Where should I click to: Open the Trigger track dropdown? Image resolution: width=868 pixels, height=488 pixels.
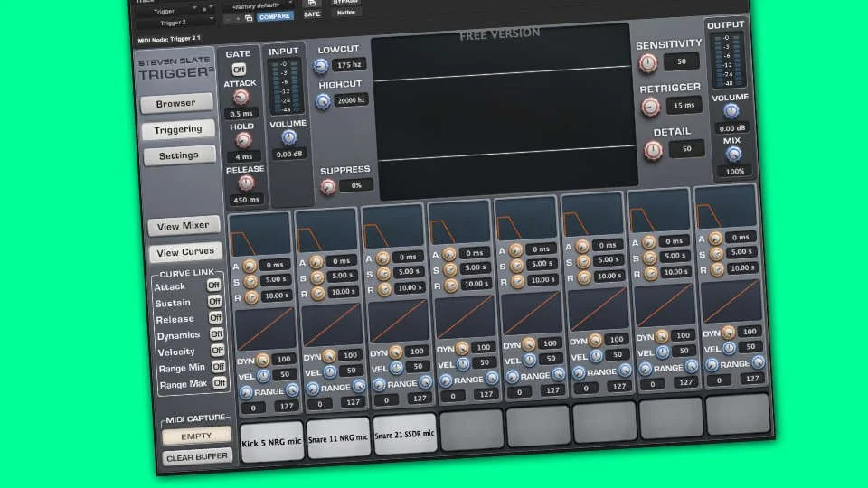(x=167, y=11)
